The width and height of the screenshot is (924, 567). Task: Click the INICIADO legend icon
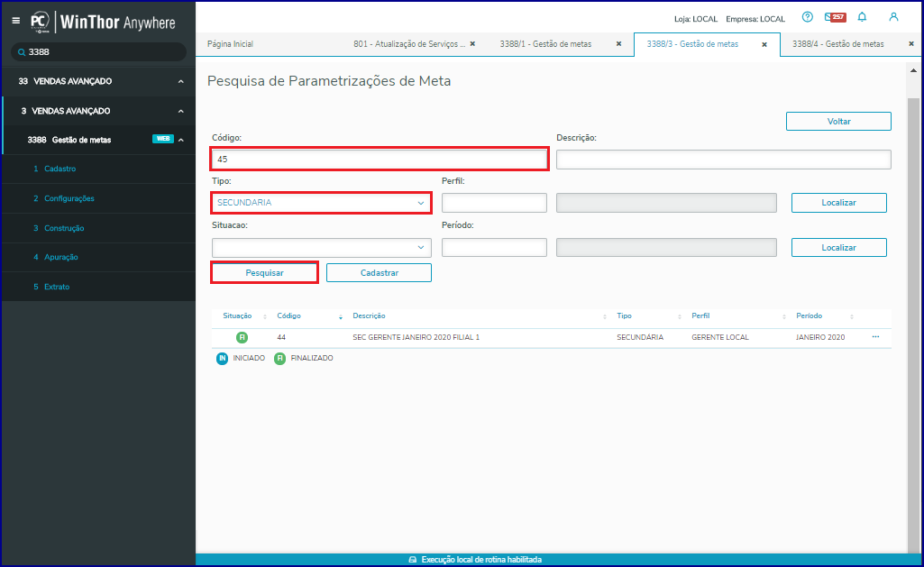222,359
